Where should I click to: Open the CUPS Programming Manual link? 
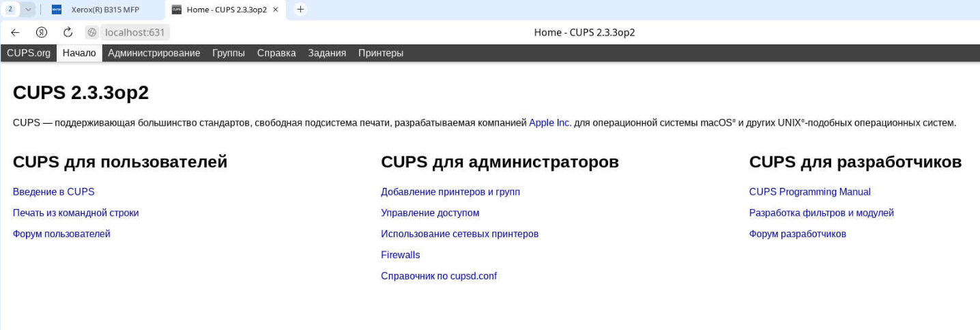click(x=810, y=192)
